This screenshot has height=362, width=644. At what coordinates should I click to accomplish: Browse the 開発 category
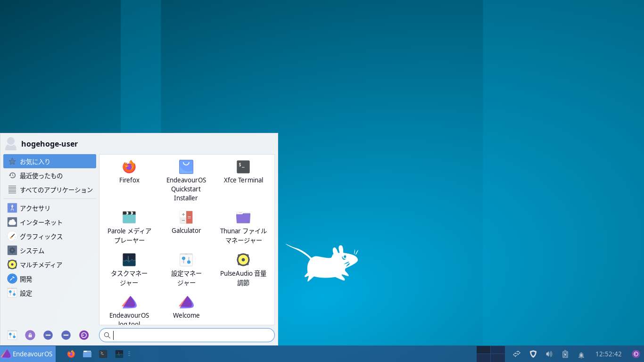click(50, 279)
